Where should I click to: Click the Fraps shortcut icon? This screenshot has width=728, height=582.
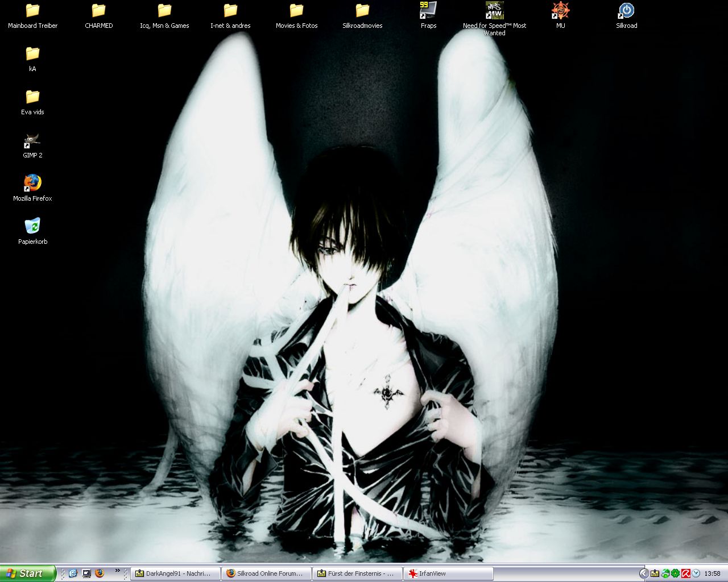428,11
